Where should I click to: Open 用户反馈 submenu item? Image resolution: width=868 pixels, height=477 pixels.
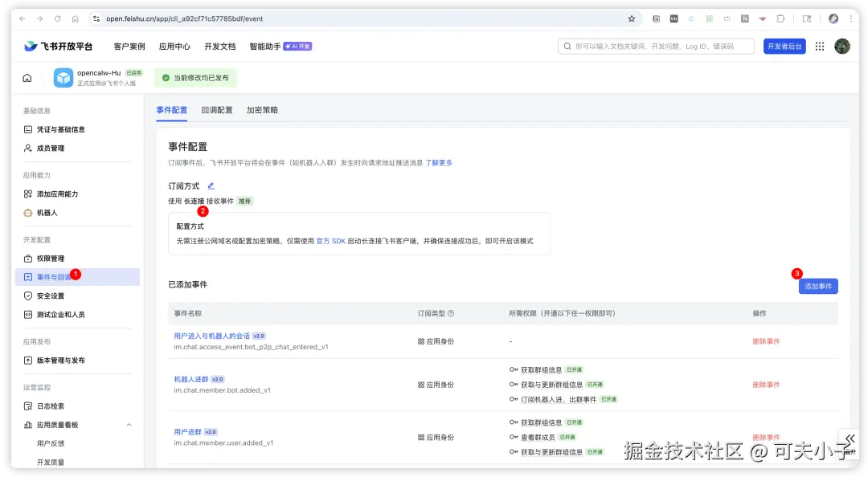pos(51,443)
